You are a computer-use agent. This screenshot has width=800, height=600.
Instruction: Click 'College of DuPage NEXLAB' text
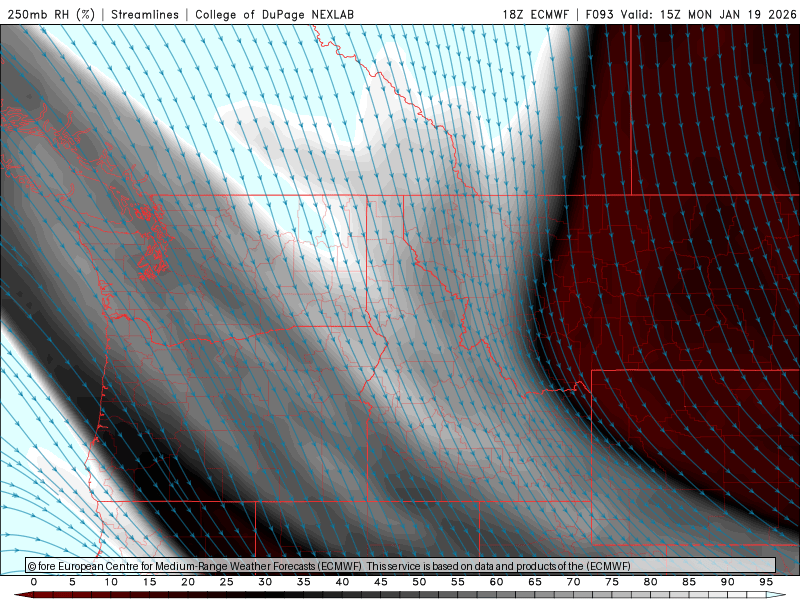(x=274, y=14)
